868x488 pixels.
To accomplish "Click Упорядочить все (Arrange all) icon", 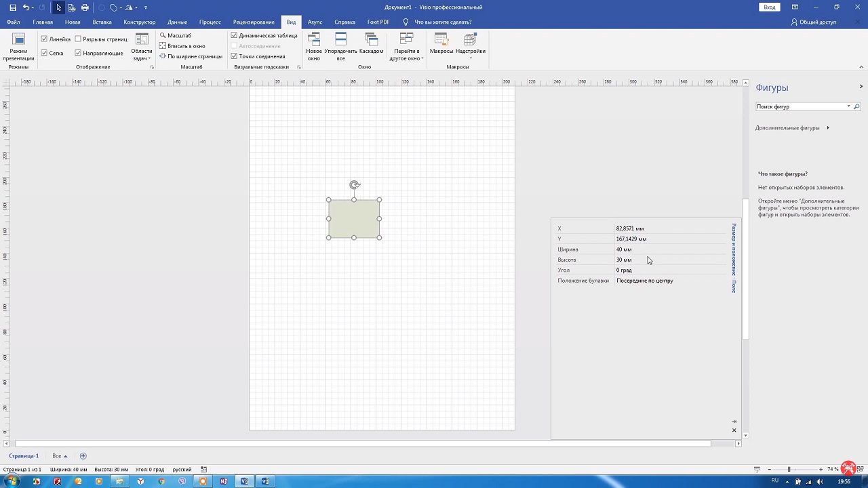I will pyautogui.click(x=340, y=47).
